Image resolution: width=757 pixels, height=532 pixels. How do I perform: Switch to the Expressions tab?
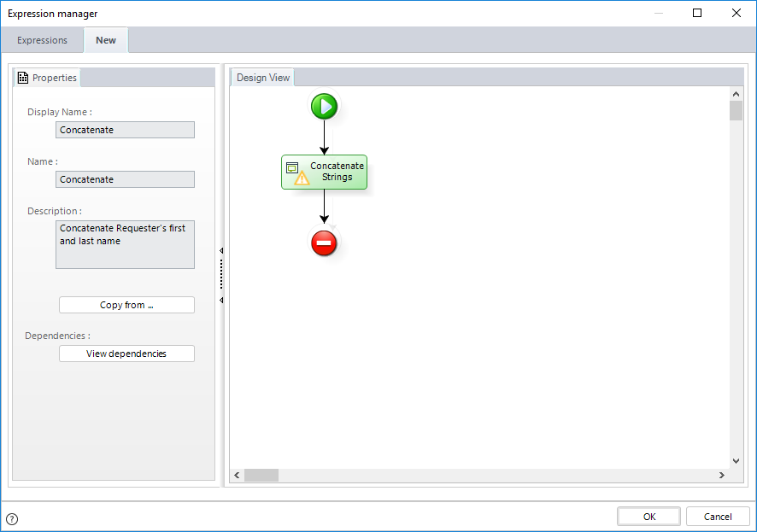tap(42, 40)
